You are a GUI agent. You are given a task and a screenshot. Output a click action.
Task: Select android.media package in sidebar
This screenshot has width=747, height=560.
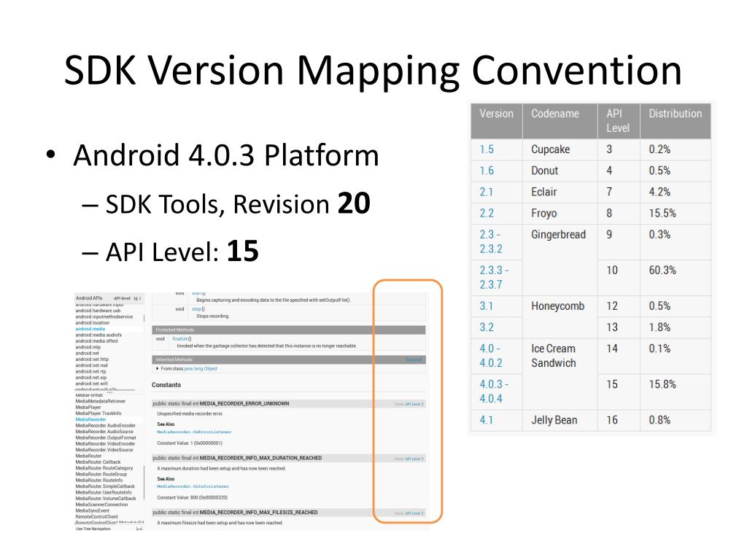90,329
